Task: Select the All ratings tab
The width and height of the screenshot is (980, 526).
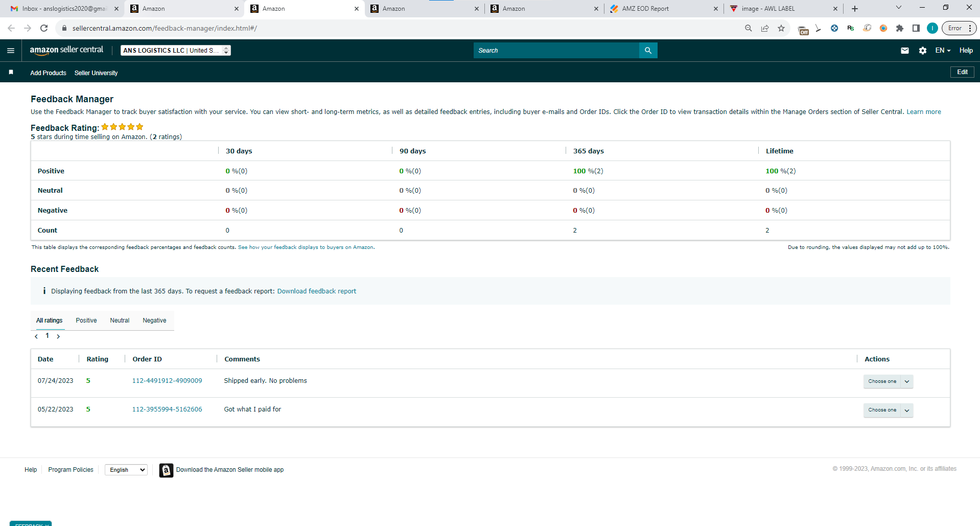Action: tap(49, 321)
